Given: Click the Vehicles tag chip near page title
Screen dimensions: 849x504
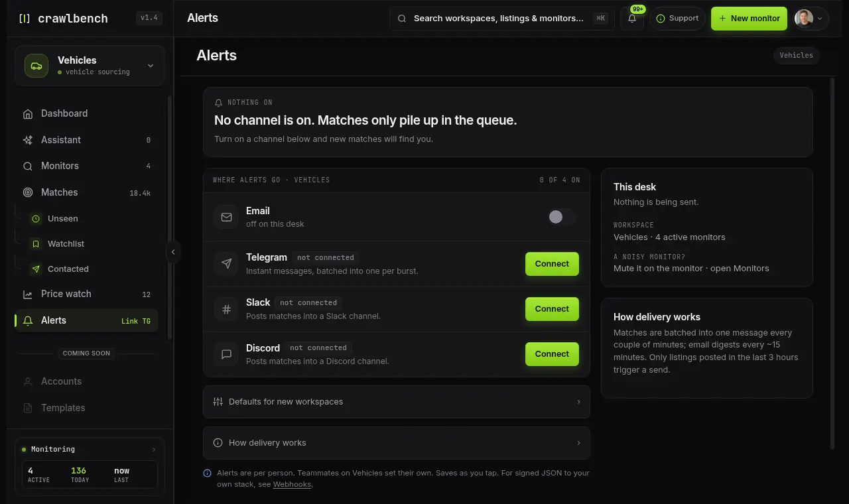Looking at the screenshot, I should coord(796,56).
